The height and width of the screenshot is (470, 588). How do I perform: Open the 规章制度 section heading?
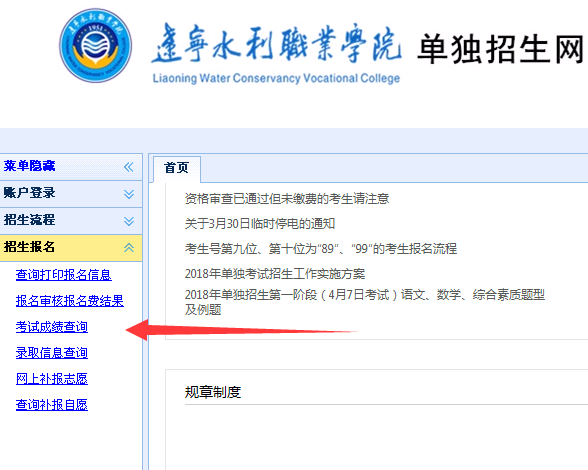click(x=213, y=392)
